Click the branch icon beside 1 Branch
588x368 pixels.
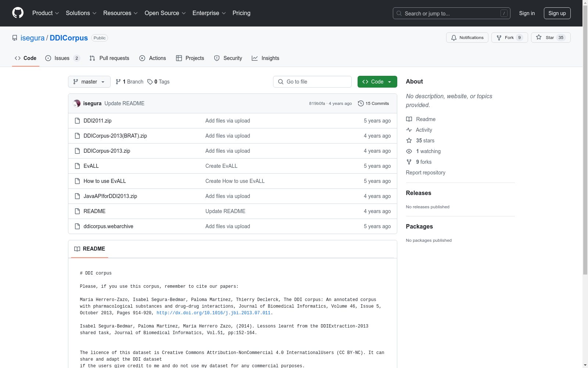[x=118, y=82]
